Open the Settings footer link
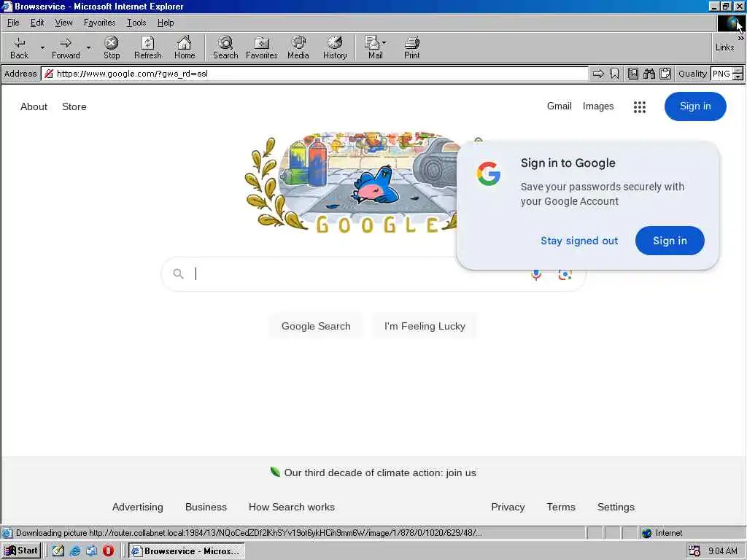747x560 pixels. pos(616,507)
